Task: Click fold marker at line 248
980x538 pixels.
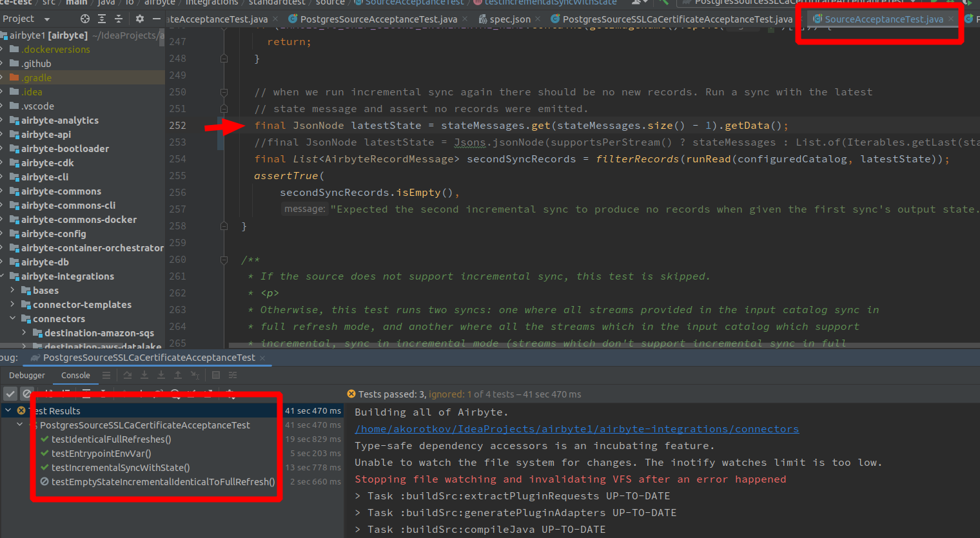Action: 224,59
